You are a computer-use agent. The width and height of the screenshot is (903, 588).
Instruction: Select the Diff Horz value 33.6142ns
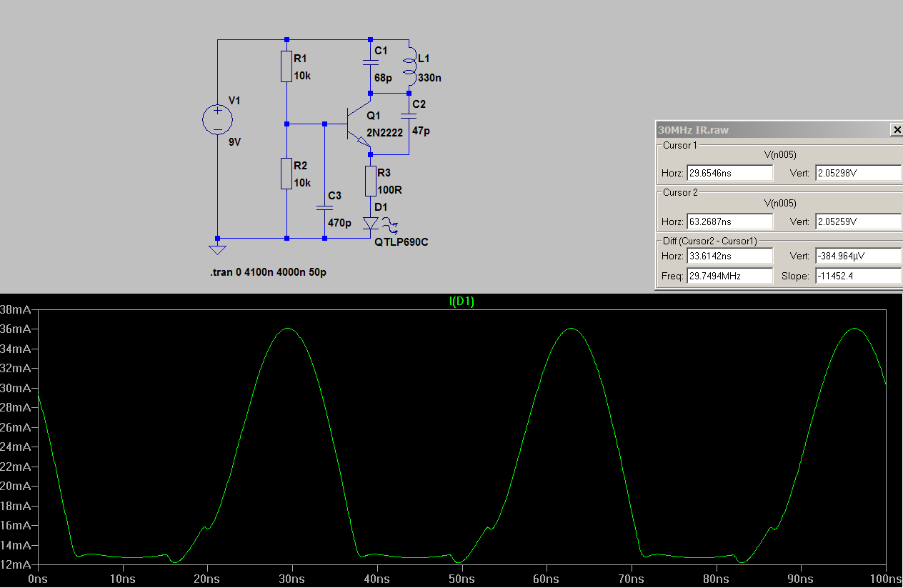(729, 256)
